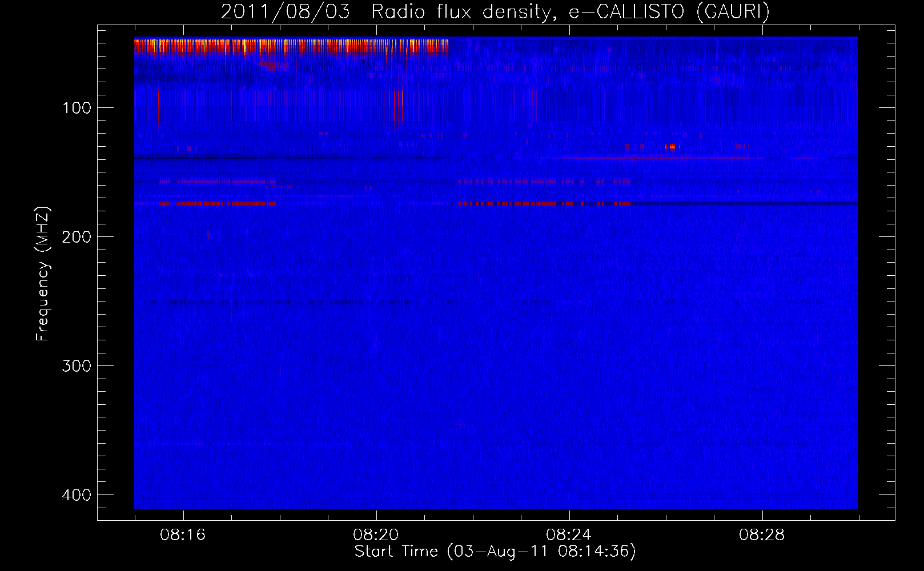Click the 08:20 time tick label
The height and width of the screenshot is (571, 924).
(x=376, y=535)
